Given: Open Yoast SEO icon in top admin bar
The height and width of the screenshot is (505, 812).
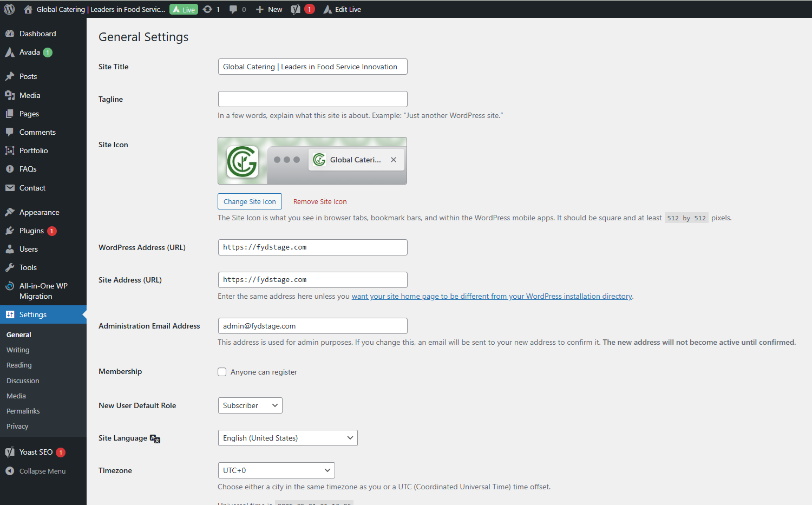Looking at the screenshot, I should 296,9.
